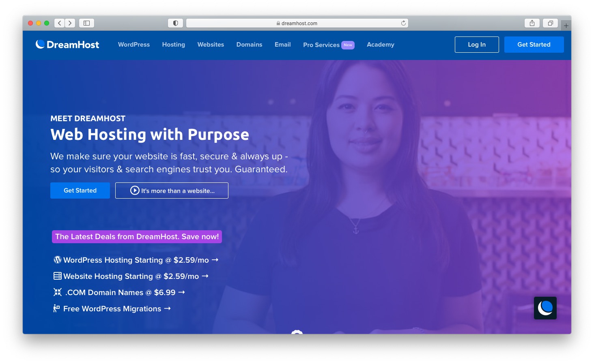The width and height of the screenshot is (594, 364).
Task: Go back using the browser arrow
Action: pos(60,23)
